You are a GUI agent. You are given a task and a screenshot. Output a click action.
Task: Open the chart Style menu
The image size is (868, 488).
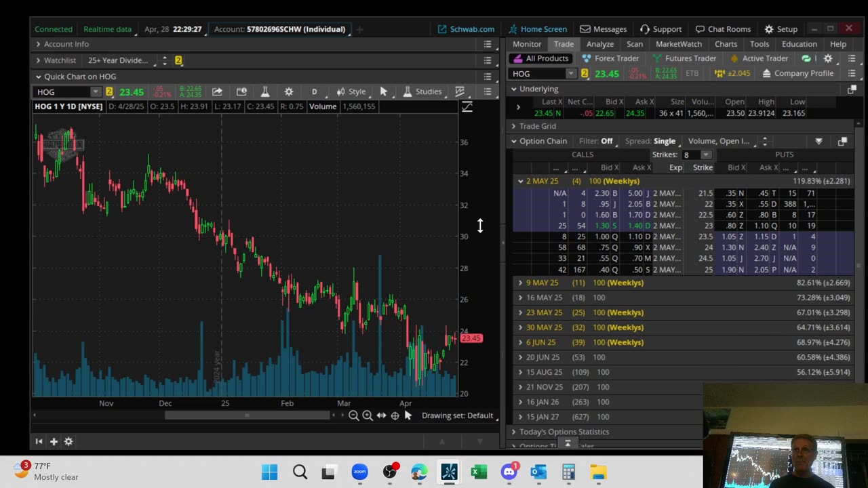click(351, 91)
